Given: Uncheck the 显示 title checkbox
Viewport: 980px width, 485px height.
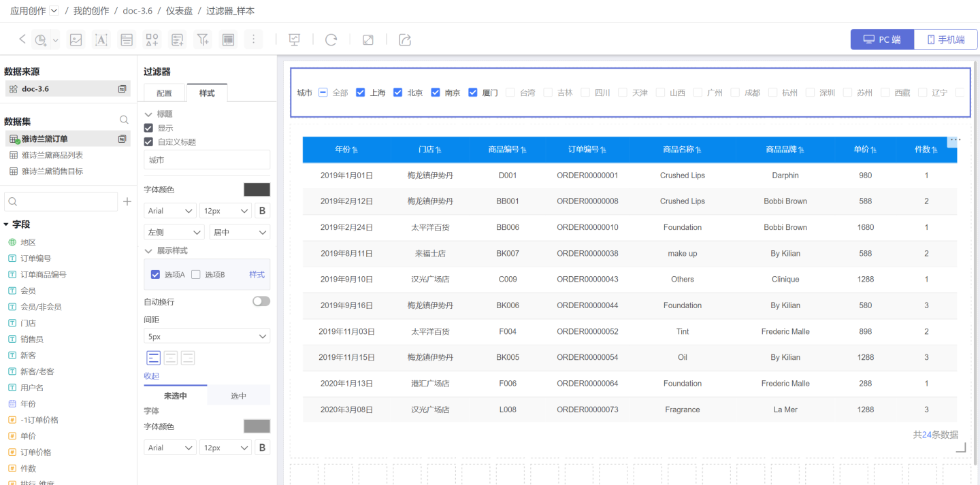Looking at the screenshot, I should [x=148, y=128].
